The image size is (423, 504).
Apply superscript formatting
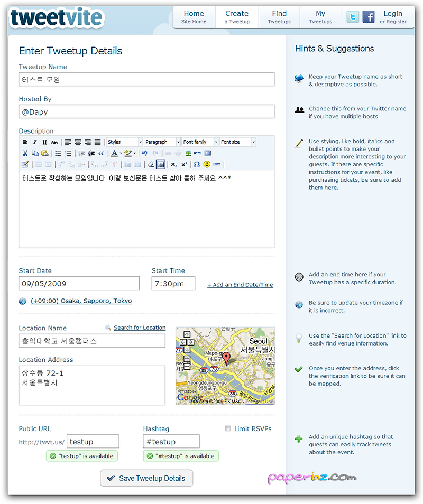pos(183,165)
